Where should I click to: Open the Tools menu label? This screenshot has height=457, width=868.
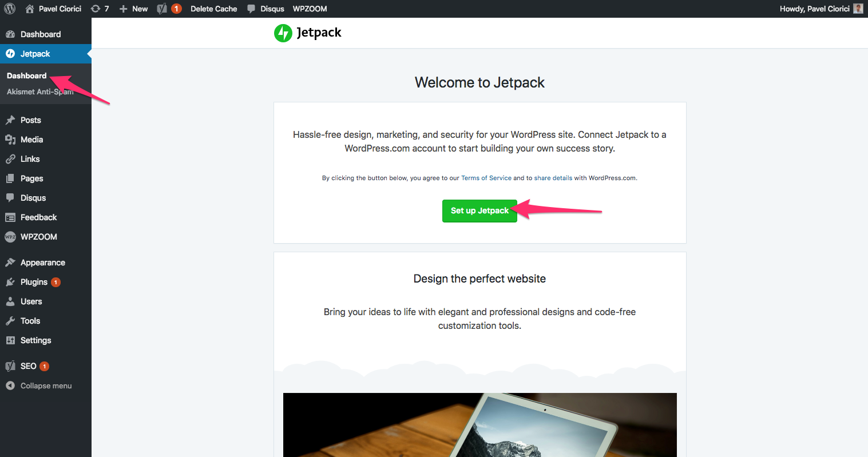coord(30,321)
